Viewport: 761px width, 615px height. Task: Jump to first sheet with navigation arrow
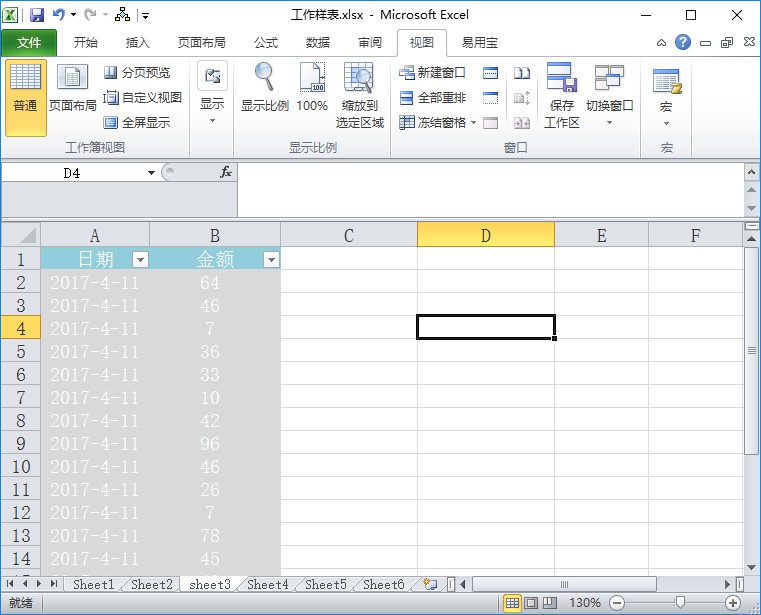pos(10,584)
